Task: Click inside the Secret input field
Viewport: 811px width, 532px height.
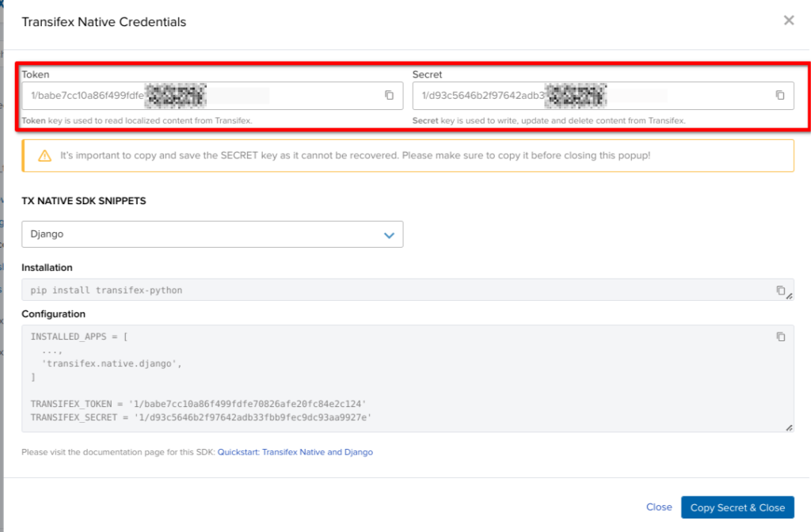Action: pyautogui.click(x=603, y=96)
